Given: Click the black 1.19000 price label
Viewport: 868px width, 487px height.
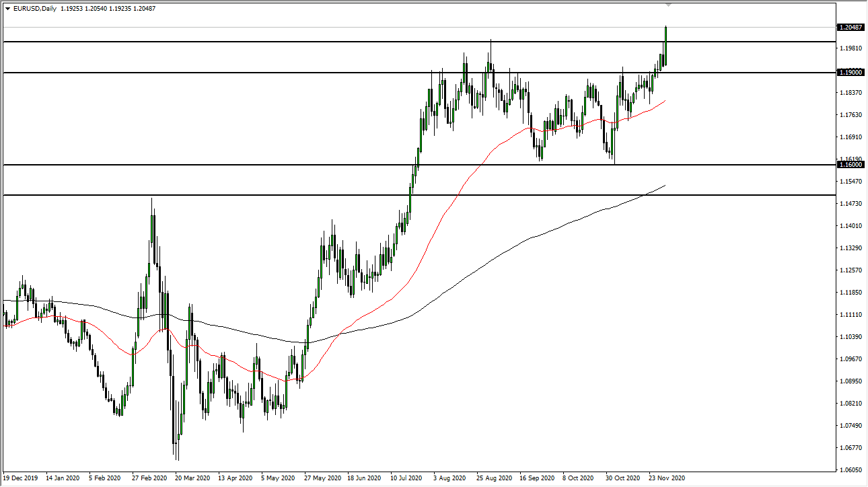Looking at the screenshot, I should (x=851, y=73).
